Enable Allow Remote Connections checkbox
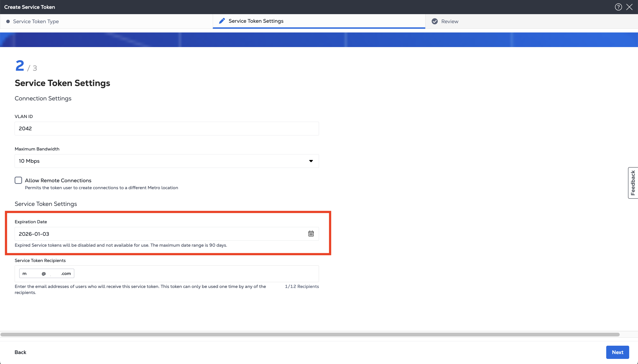This screenshot has height=364, width=638. [x=18, y=180]
